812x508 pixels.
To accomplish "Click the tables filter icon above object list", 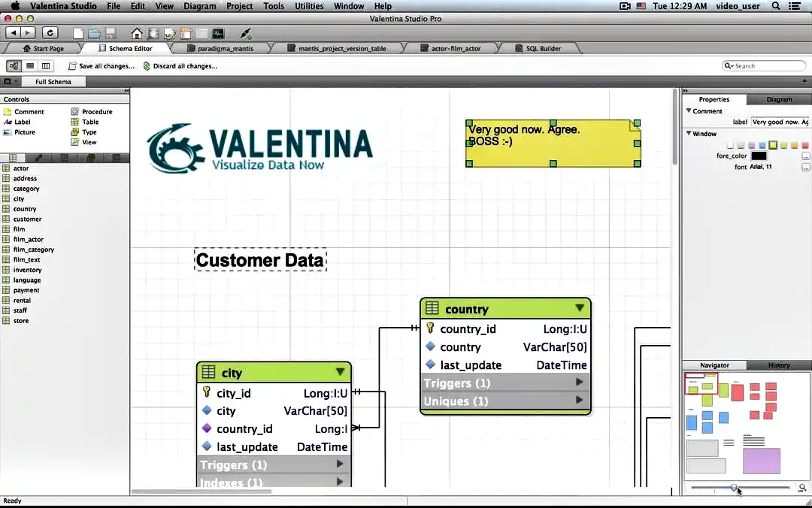I will [13, 157].
